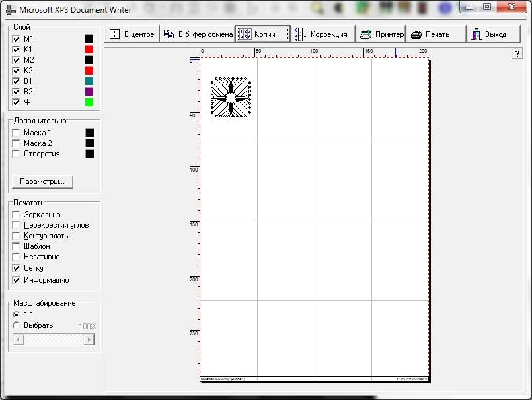The width and height of the screenshot is (532, 400).
Task: Uncheck the M1 layer checkbox
Action: click(x=17, y=39)
